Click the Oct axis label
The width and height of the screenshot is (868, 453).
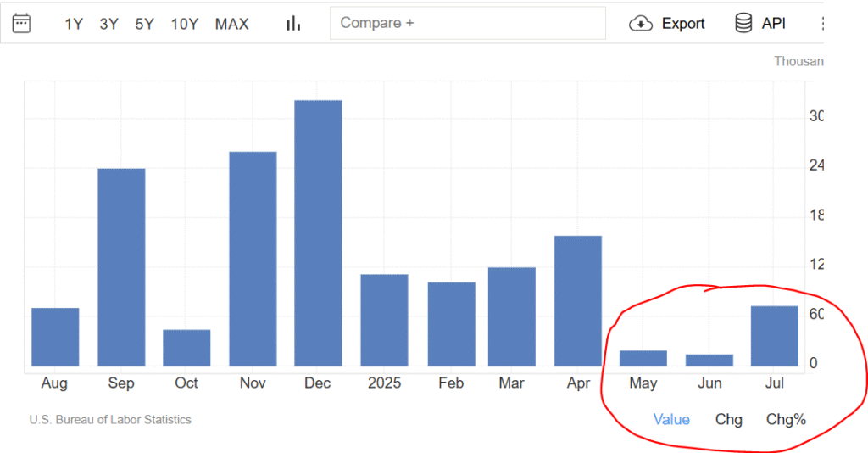186,383
